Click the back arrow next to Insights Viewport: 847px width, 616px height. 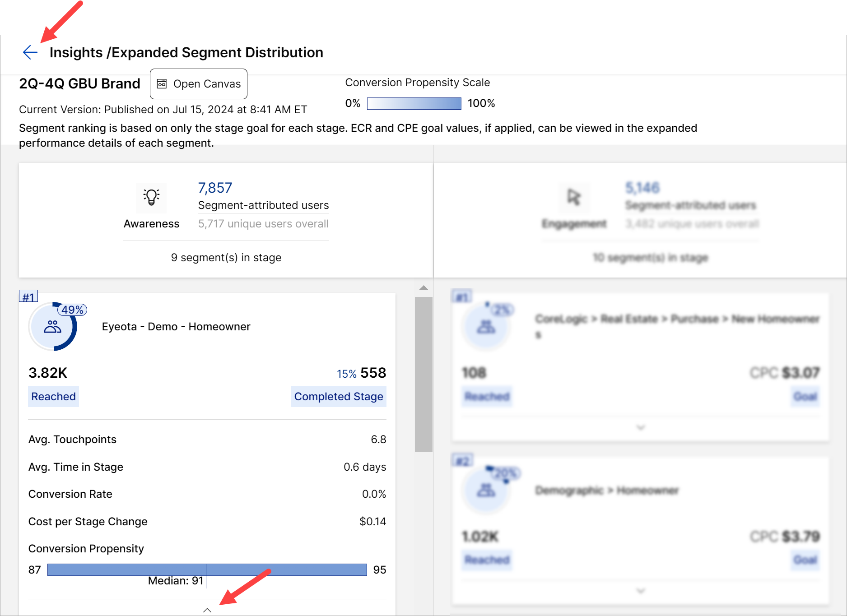[x=30, y=52]
